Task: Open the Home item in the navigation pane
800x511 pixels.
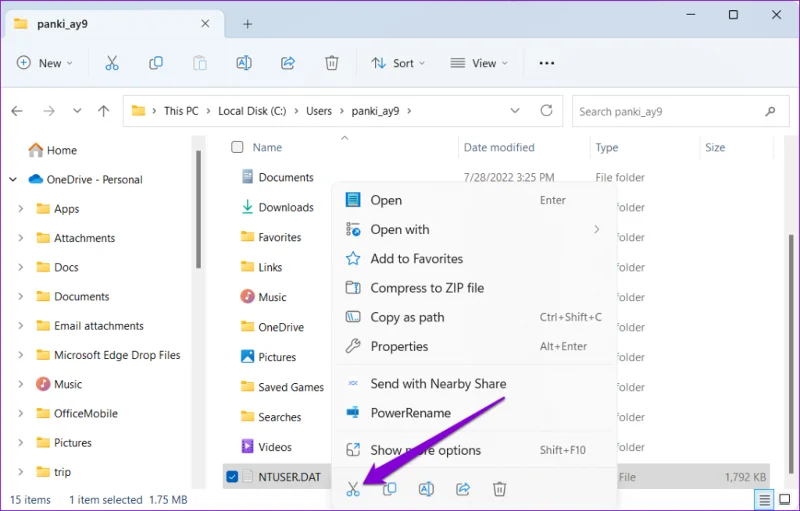Action: point(53,150)
